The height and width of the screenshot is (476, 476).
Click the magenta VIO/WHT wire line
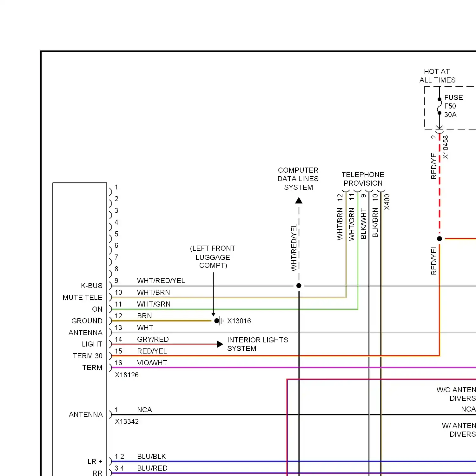coord(294,367)
